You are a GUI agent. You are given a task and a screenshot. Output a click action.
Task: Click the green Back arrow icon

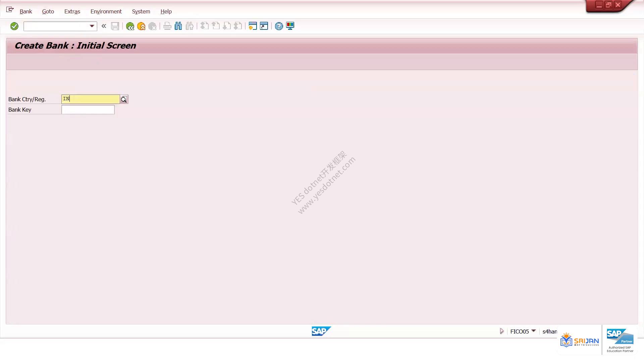pos(130,26)
